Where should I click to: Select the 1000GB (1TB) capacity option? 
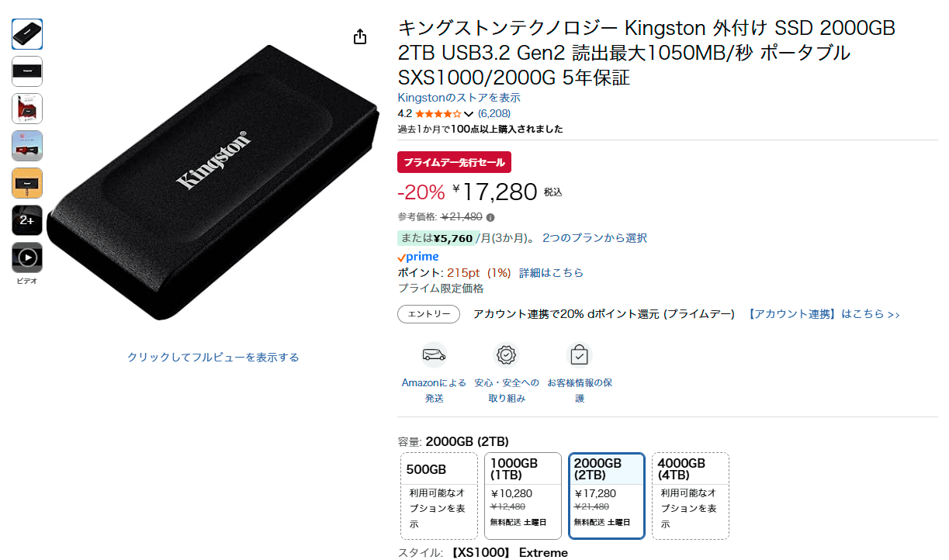(523, 496)
